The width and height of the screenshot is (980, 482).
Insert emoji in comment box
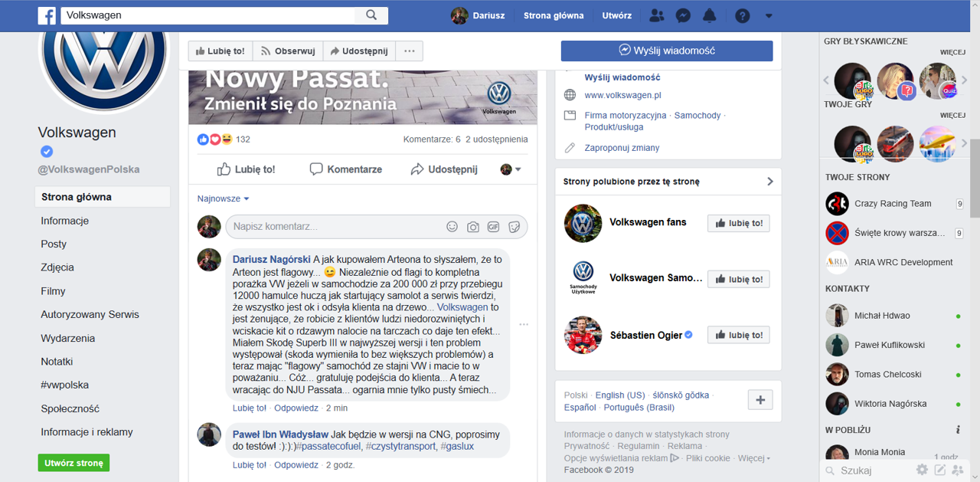452,227
